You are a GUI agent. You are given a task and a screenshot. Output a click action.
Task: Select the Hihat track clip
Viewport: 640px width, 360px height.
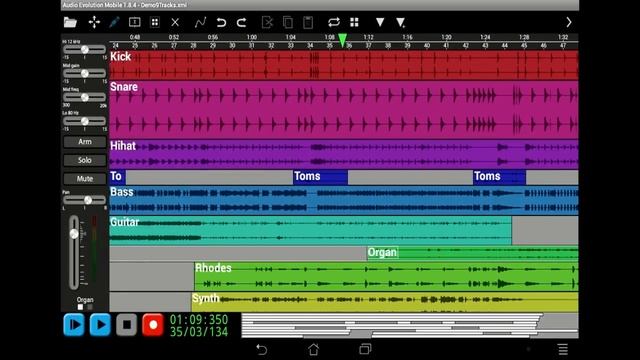click(x=344, y=154)
